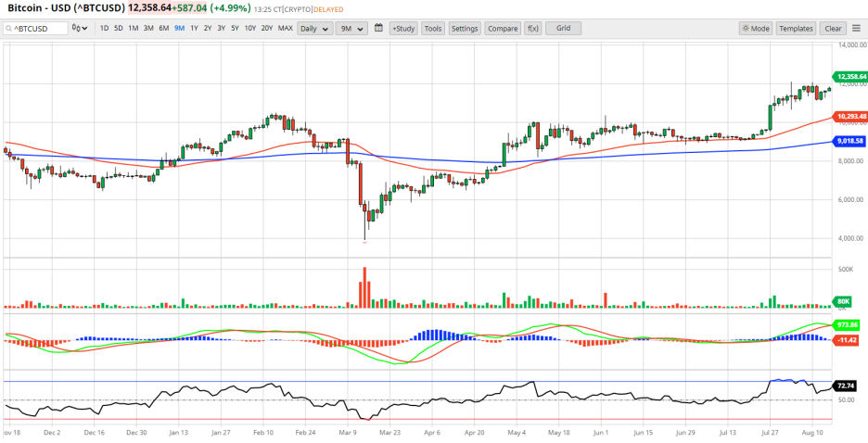
Task: Switch to the 10Y time range
Action: 250,28
